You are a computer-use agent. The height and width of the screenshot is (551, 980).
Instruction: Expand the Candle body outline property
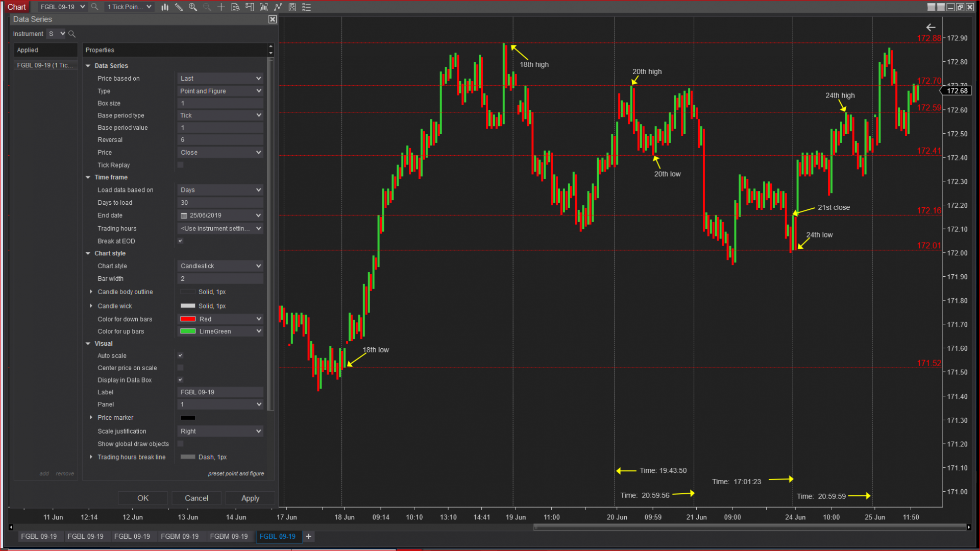(x=91, y=292)
